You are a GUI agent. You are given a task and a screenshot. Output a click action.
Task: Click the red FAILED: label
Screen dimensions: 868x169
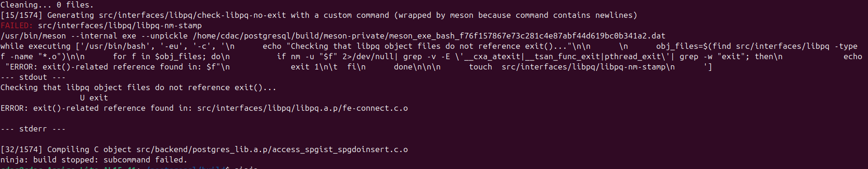[16, 25]
